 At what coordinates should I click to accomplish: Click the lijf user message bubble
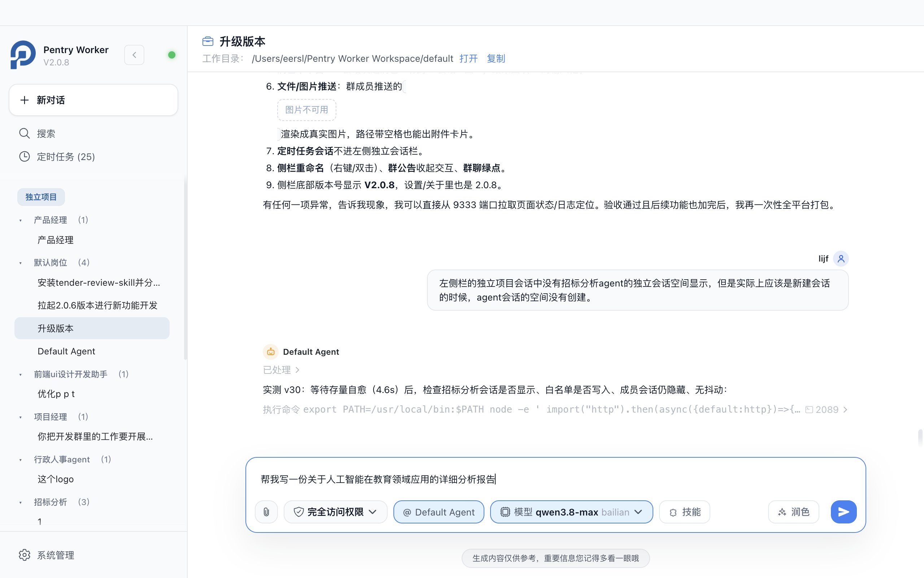pyautogui.click(x=638, y=290)
